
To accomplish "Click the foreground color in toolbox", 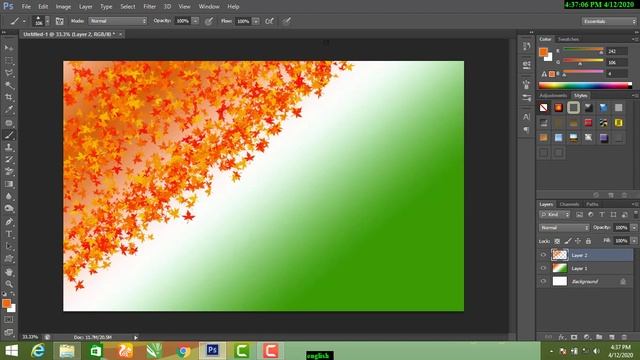I will pyautogui.click(x=6, y=303).
